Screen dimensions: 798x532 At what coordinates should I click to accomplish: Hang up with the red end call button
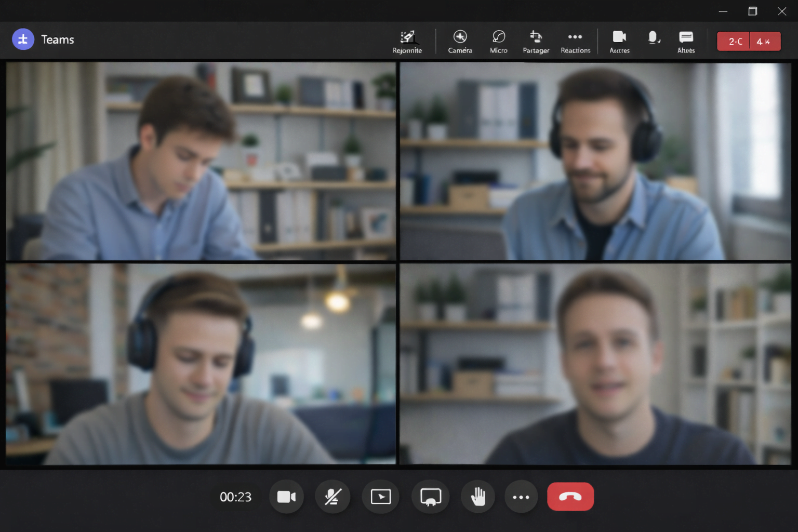[570, 497]
